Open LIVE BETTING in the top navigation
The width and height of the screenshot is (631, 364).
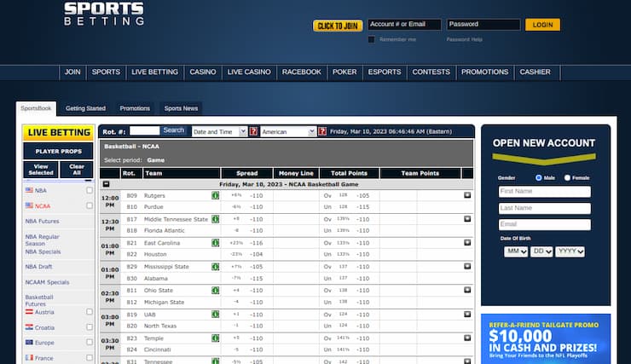[154, 72]
